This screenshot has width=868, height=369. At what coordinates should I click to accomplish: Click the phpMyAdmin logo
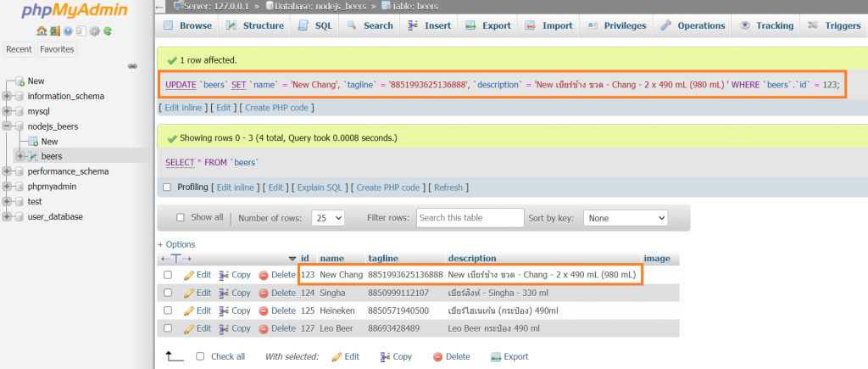(75, 11)
